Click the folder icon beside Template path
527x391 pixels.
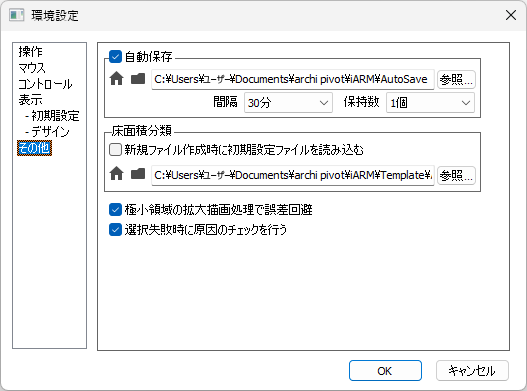tap(138, 174)
